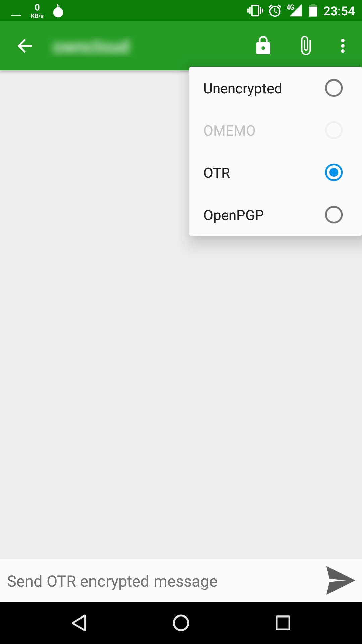Select the OTR radio button
Screen dimensions: 362x644
coord(334,172)
